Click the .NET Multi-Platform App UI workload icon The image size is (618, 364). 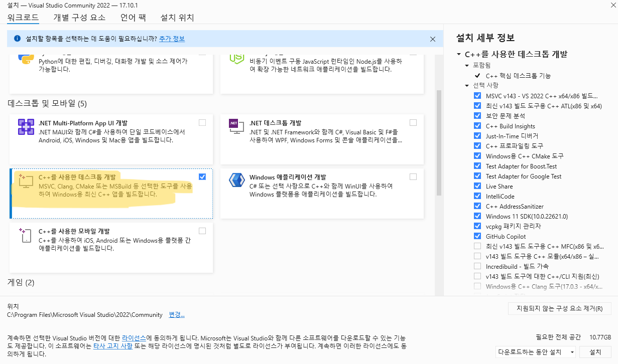coord(26,127)
